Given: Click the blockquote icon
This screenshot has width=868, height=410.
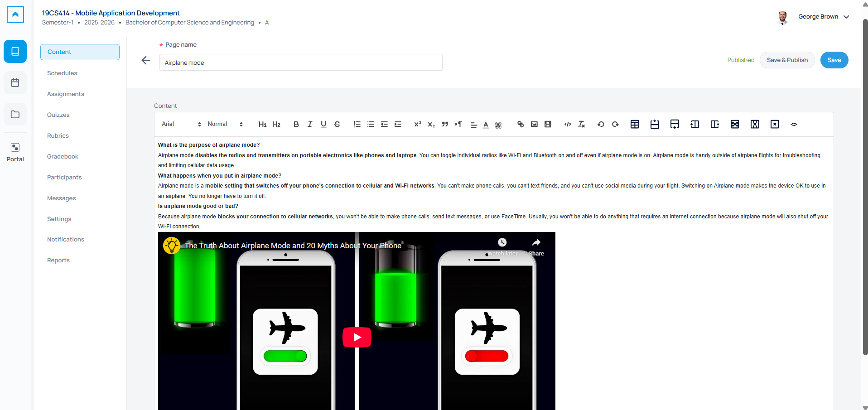Looking at the screenshot, I should (445, 124).
